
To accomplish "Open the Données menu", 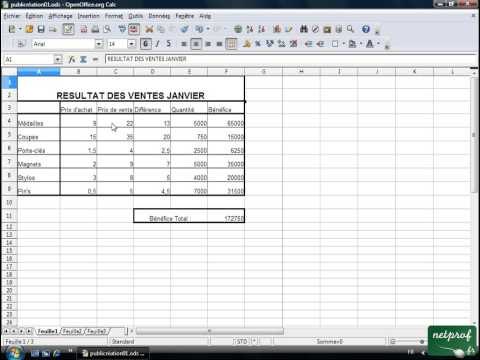I will tap(159, 16).
